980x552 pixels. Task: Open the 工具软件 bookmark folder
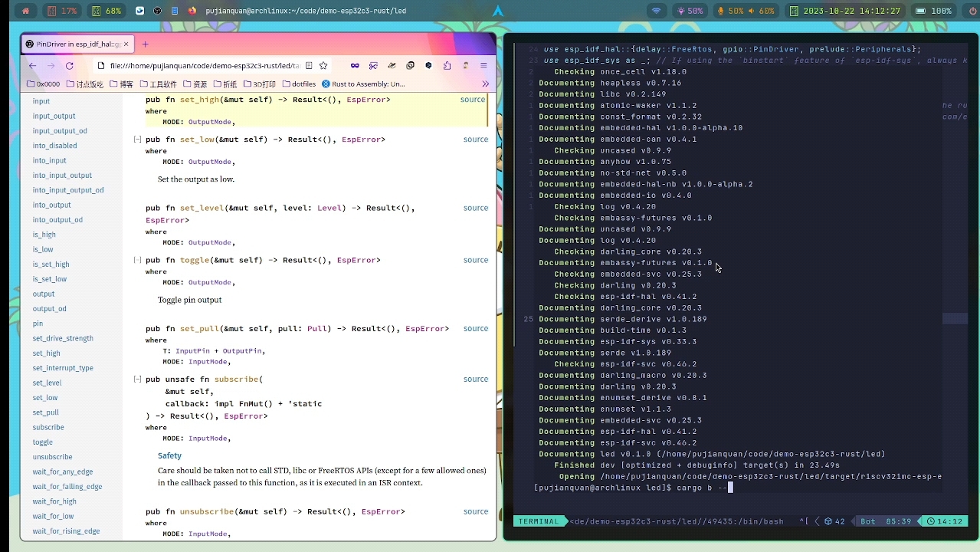point(158,84)
